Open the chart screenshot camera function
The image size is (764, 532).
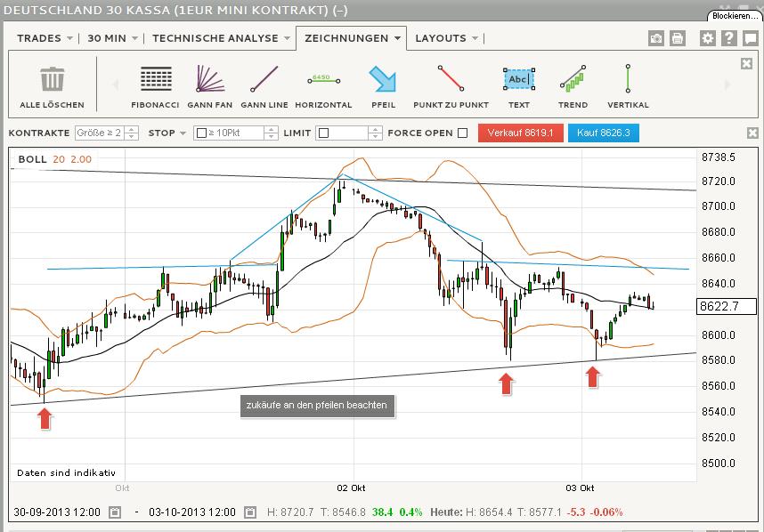[x=656, y=38]
